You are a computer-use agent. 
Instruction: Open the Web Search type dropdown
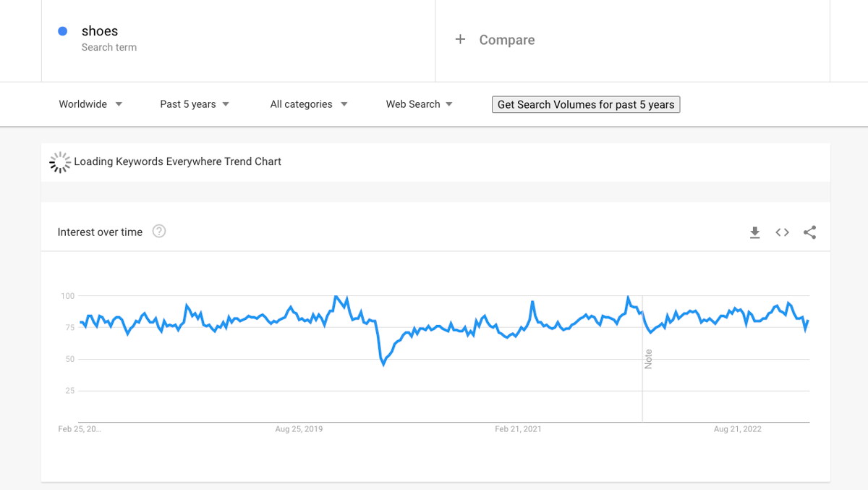tap(419, 104)
